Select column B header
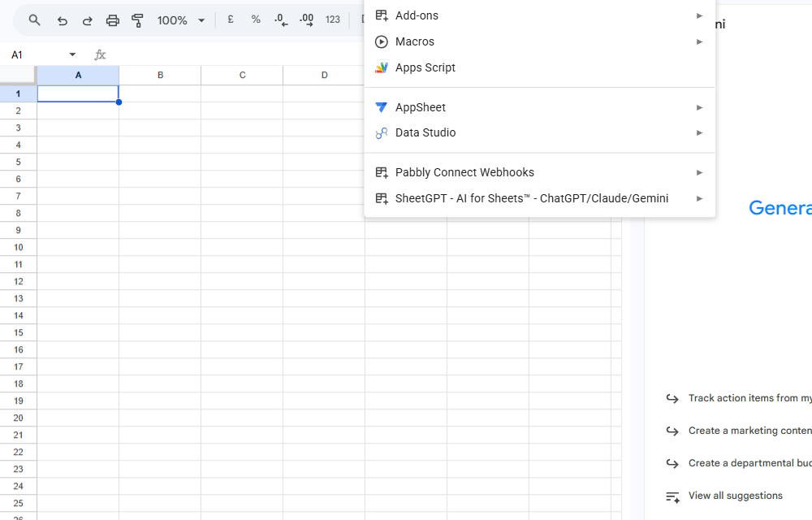812x520 pixels. point(160,75)
